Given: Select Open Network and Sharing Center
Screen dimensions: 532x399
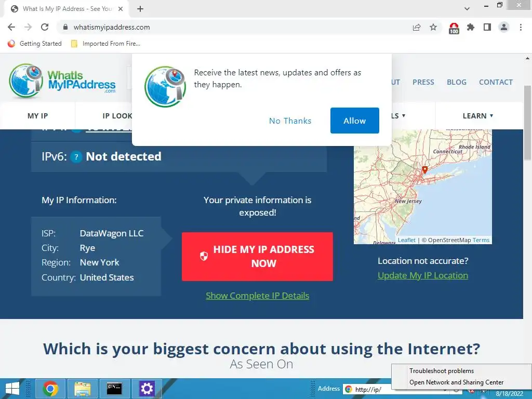Looking at the screenshot, I should 461,382.
